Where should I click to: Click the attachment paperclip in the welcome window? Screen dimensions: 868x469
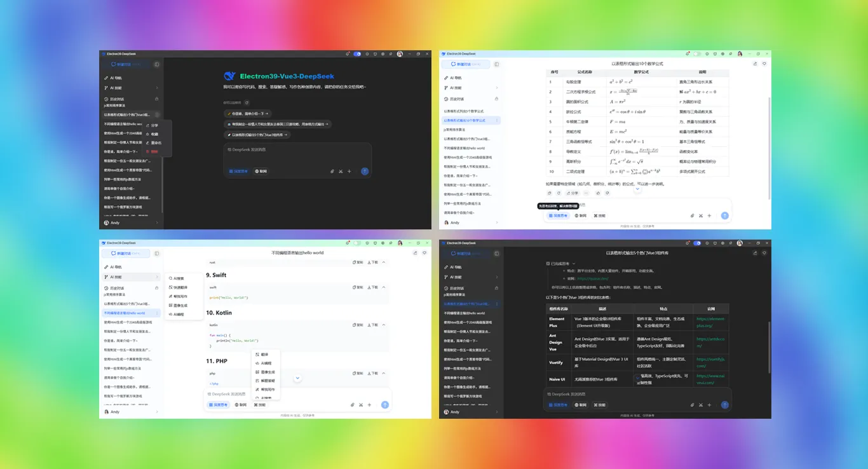click(x=332, y=171)
